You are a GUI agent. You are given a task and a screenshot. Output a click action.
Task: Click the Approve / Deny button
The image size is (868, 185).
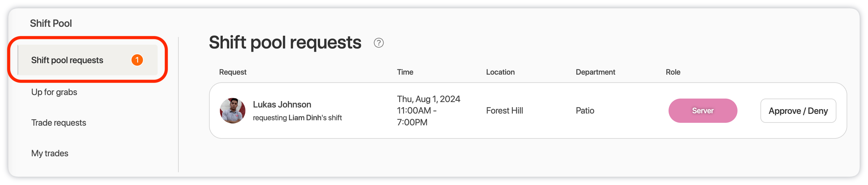coord(798,111)
